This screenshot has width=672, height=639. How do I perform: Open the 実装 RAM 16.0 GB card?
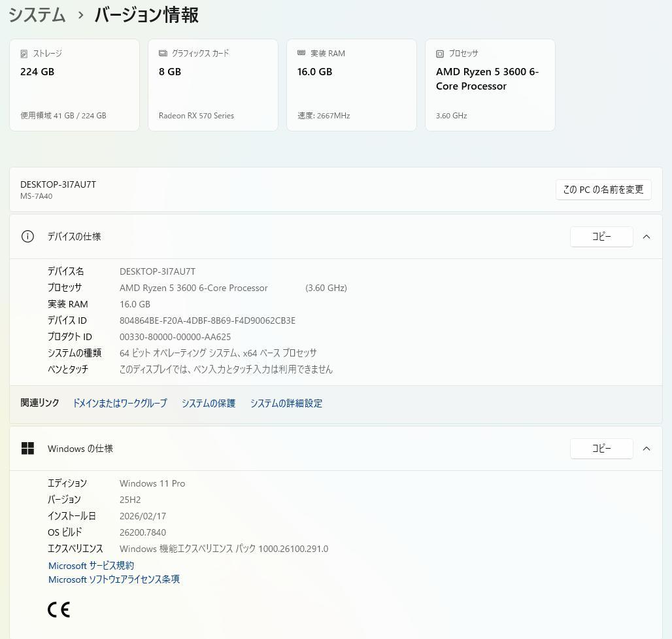point(352,85)
